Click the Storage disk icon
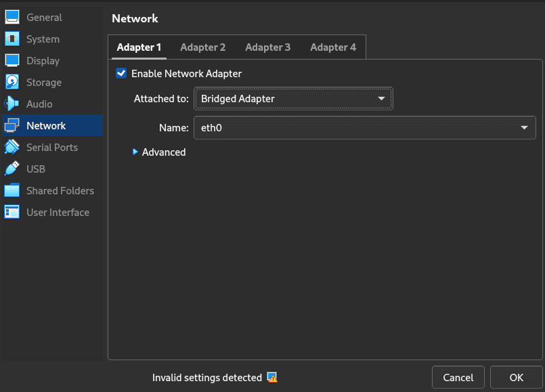 click(x=12, y=83)
